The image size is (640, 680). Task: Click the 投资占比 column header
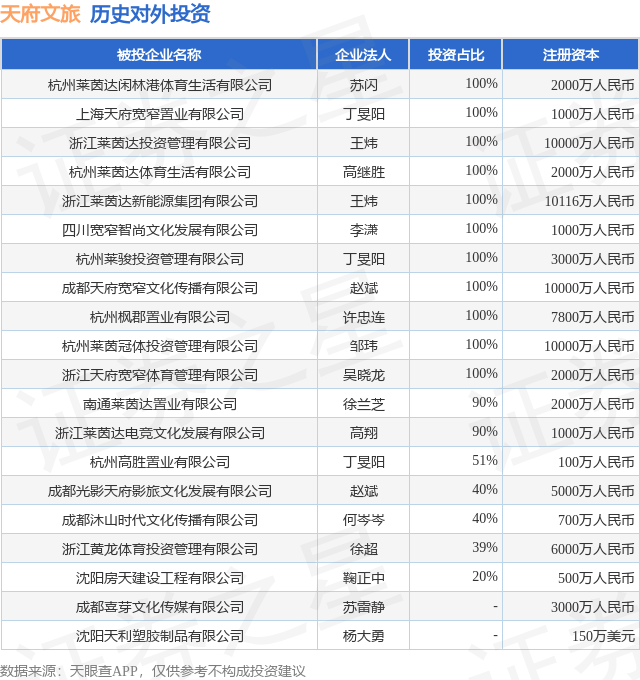pyautogui.click(x=456, y=55)
